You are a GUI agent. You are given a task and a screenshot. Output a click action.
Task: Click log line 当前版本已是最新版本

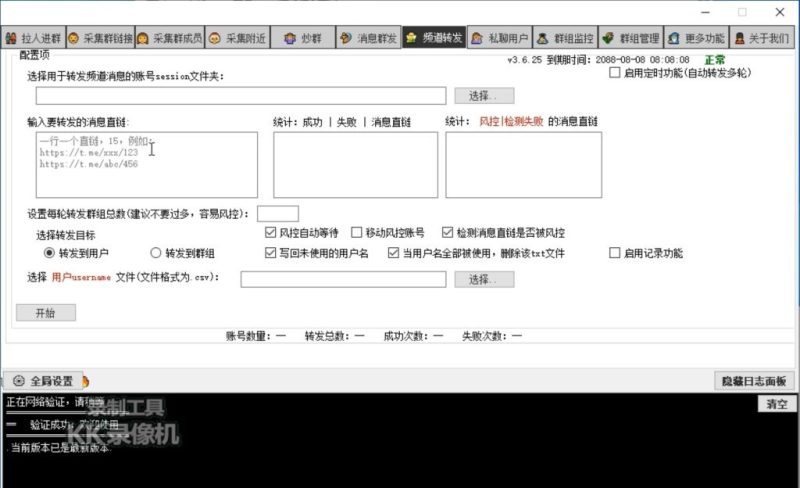(59, 448)
